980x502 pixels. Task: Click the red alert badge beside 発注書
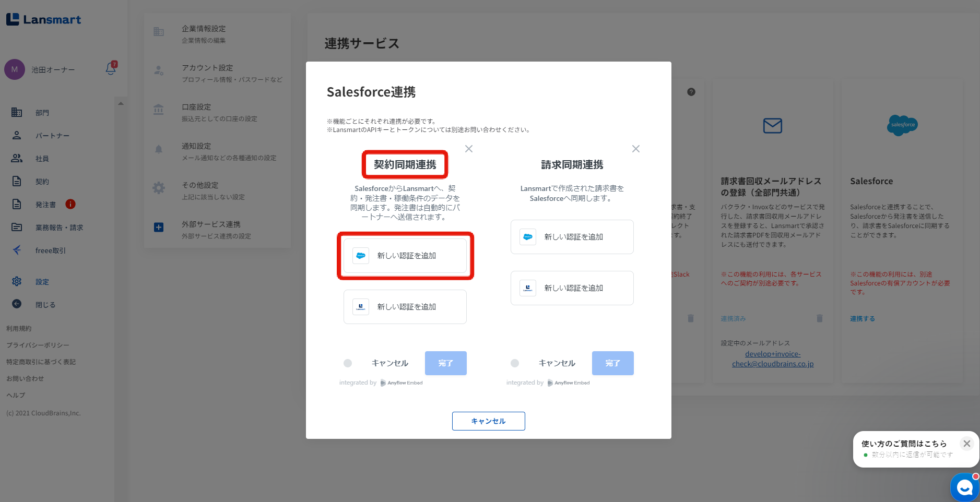[70, 204]
